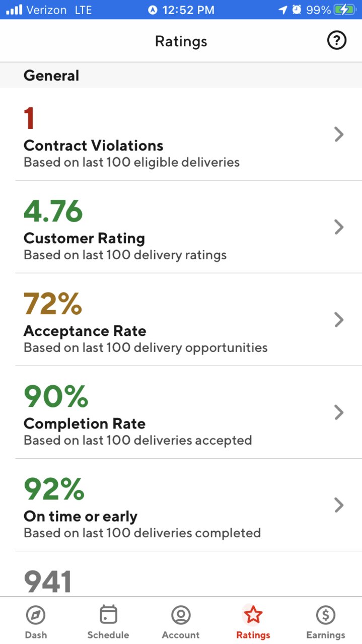362x644 pixels.
Task: Switch to the Earnings tab label
Action: coord(326,635)
